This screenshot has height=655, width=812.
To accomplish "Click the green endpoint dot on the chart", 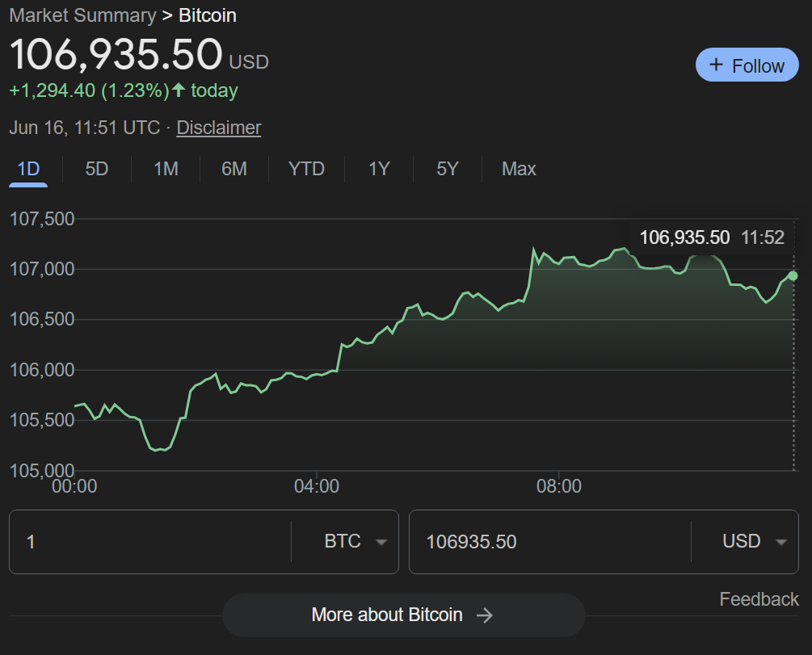I will pyautogui.click(x=793, y=276).
